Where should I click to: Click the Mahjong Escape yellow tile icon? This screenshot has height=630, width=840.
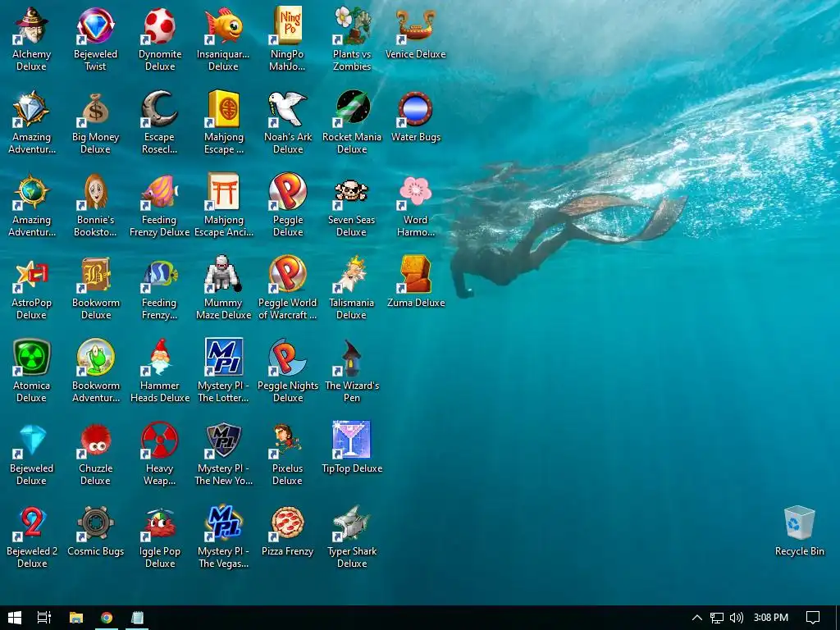point(223,109)
